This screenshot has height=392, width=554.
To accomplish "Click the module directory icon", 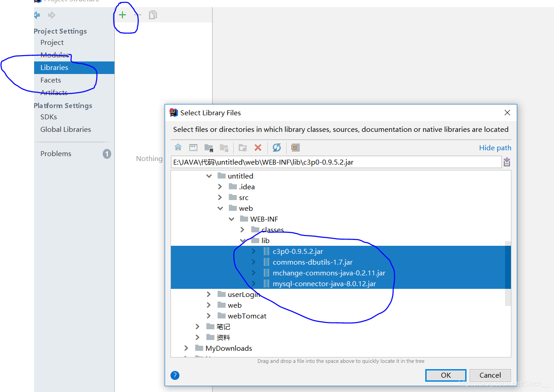I will pyautogui.click(x=224, y=147).
